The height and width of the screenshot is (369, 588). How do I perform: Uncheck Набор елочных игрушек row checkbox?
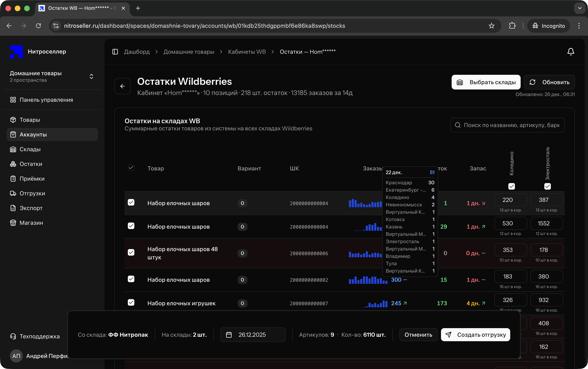(x=131, y=302)
